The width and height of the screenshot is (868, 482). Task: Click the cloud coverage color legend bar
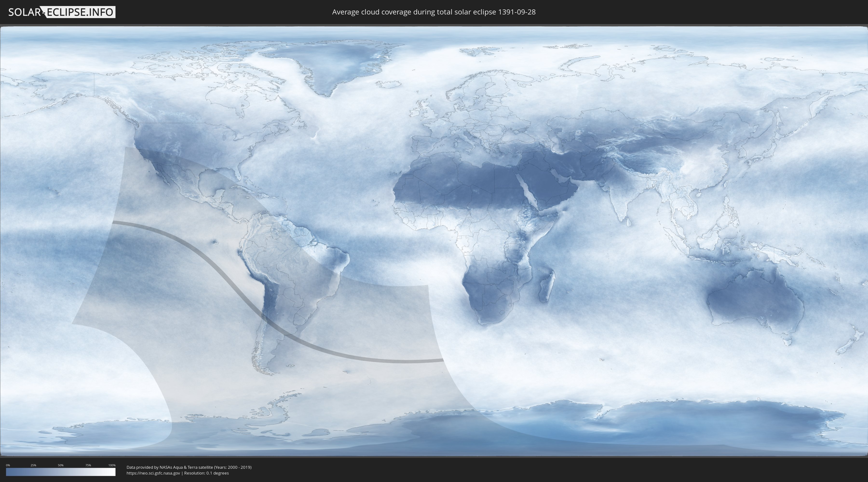pos(61,472)
